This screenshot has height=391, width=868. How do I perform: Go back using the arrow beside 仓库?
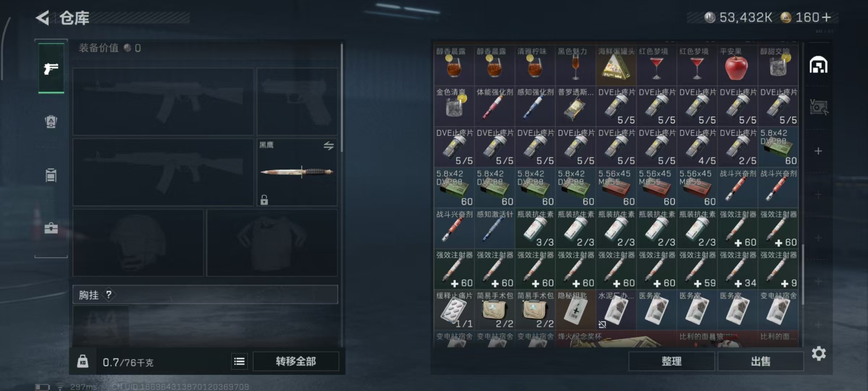point(42,18)
